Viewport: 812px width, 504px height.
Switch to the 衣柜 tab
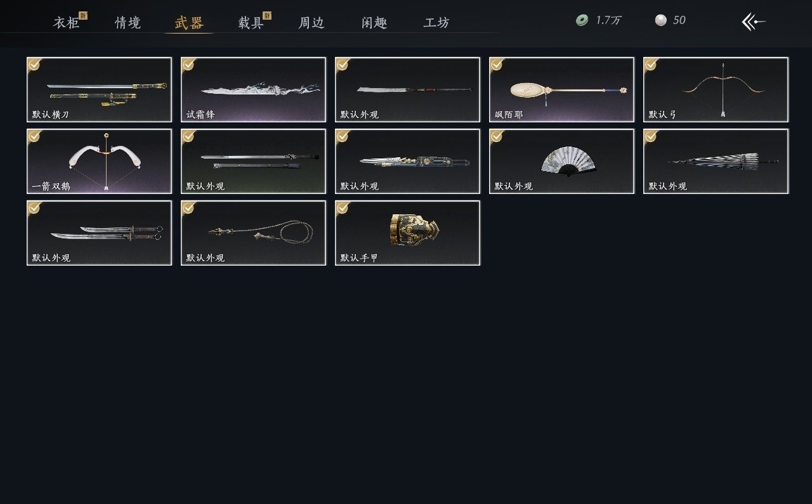(66, 23)
